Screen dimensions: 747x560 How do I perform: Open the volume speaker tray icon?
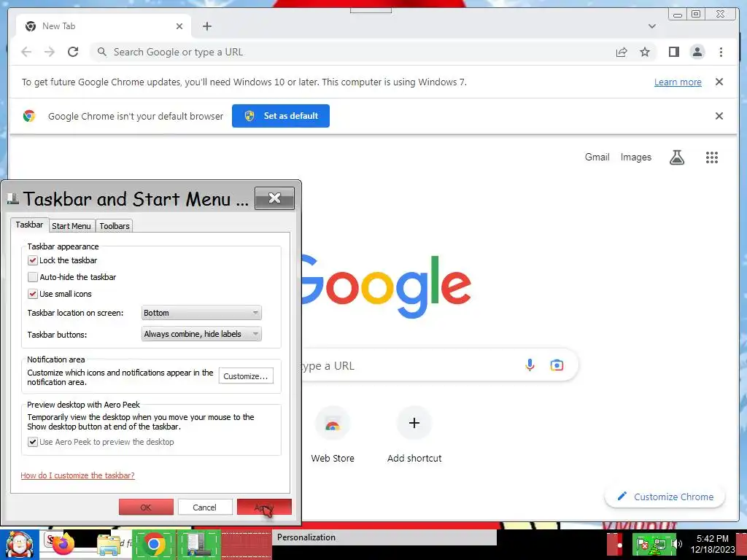click(x=676, y=544)
